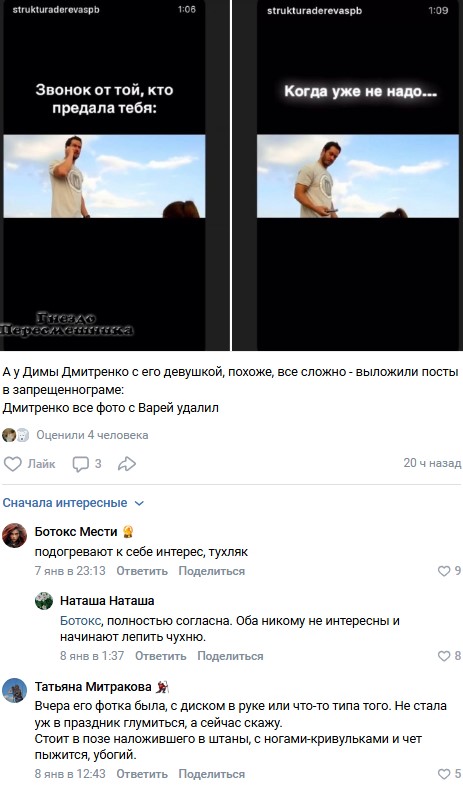The image size is (463, 787).
Task: Open the left story screenshot image
Action: coord(104,175)
